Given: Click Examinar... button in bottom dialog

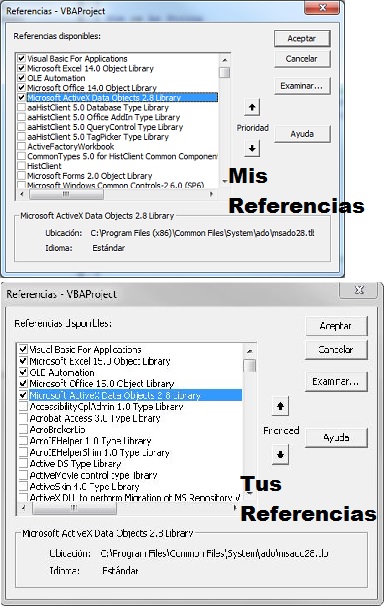Looking at the screenshot, I should pos(336,382).
